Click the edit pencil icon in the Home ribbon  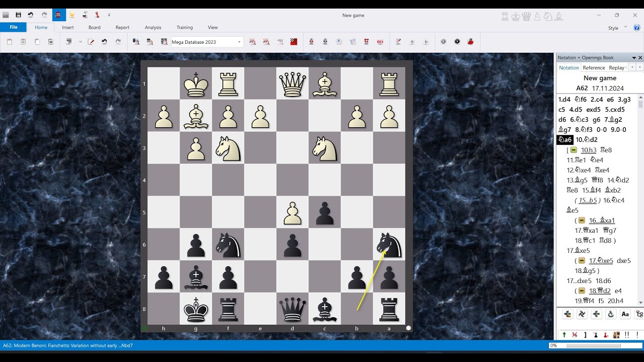click(91, 42)
